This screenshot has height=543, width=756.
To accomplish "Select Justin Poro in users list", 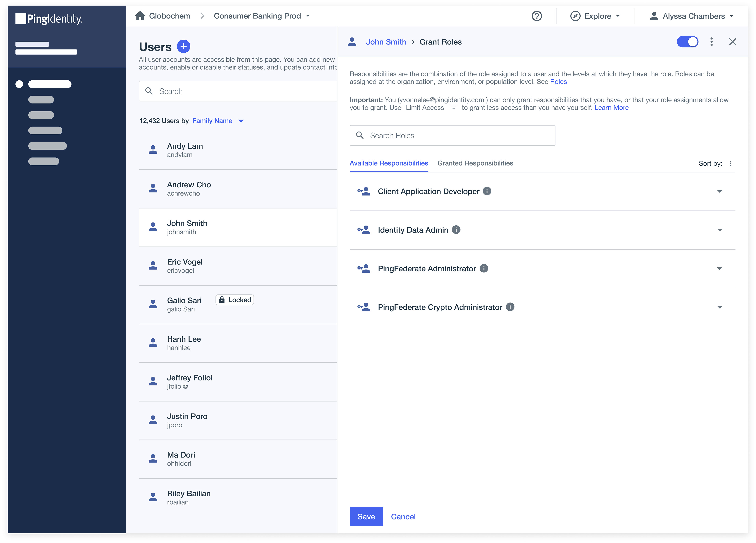I will point(238,421).
